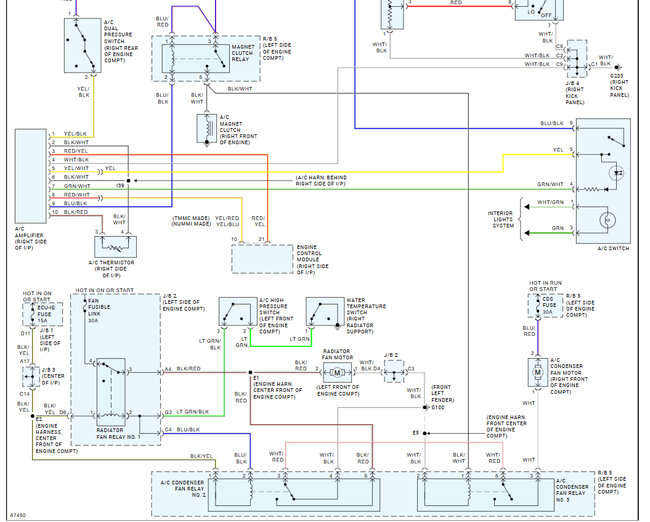This screenshot has width=650, height=522.
Task: Click the 'BLK/WHT' label beside the magnet clutch relay
Action: coord(240,89)
